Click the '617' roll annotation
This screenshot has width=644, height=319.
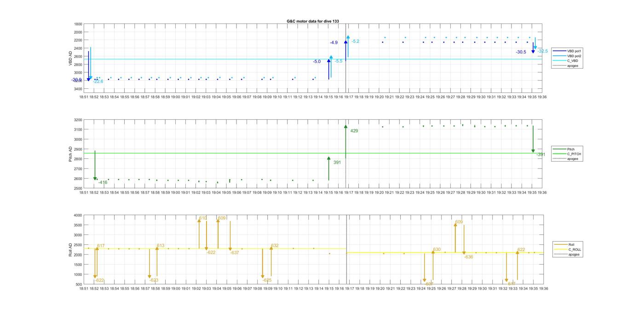point(101,246)
